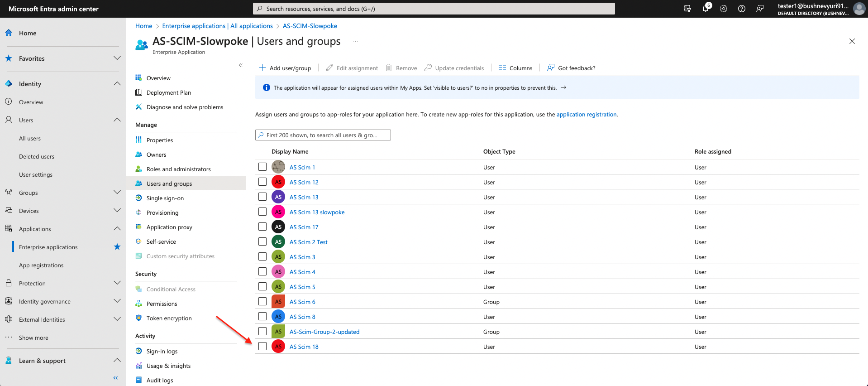This screenshot has height=386, width=868.
Task: Collapse the Applications section chevron
Action: (x=117, y=228)
